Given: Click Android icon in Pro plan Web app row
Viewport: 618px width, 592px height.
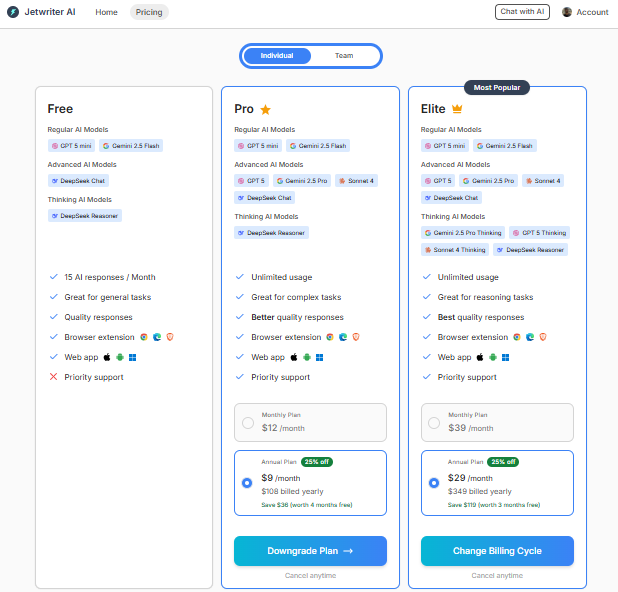Looking at the screenshot, I should pos(307,357).
